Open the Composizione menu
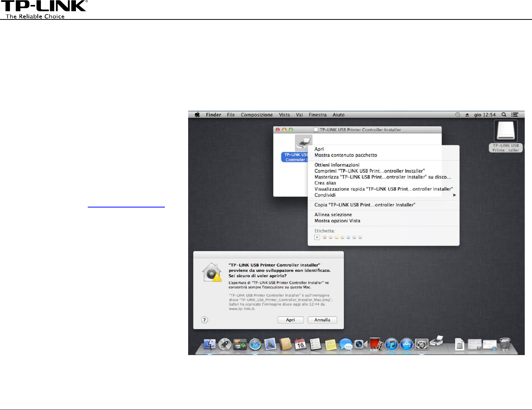 point(257,114)
